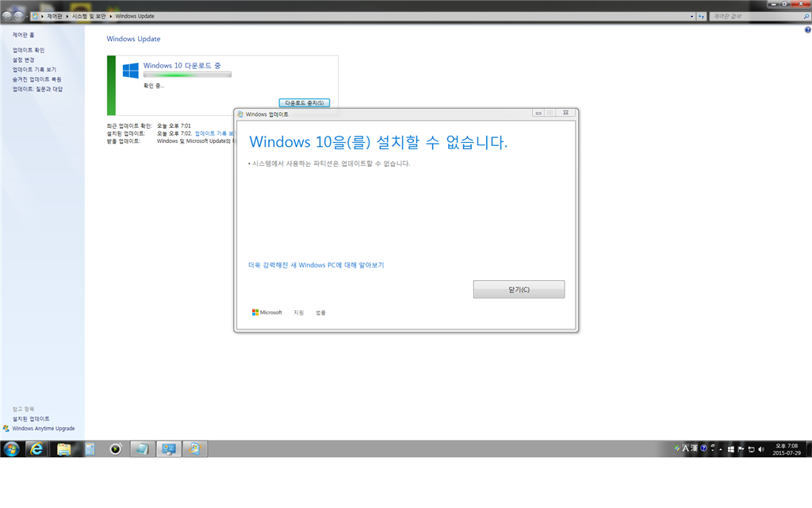Open 제어판 홈 in the sidebar

[23, 35]
